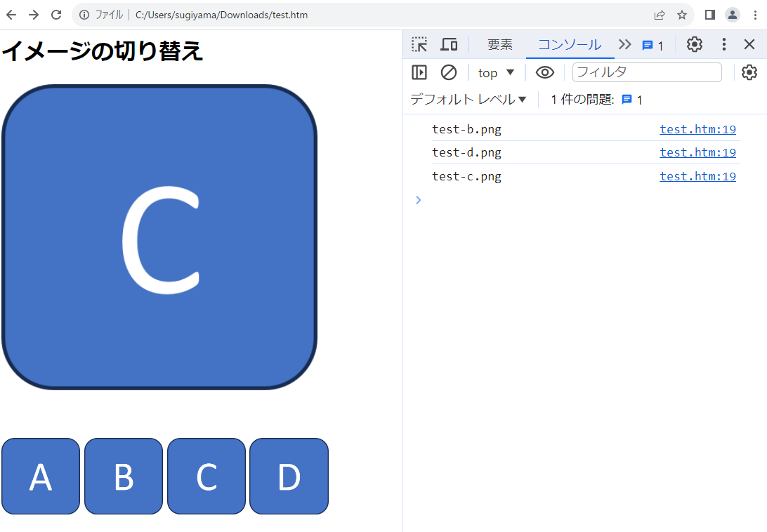Open DevTools settings gear in the tab bar
767x532 pixels.
pos(694,45)
